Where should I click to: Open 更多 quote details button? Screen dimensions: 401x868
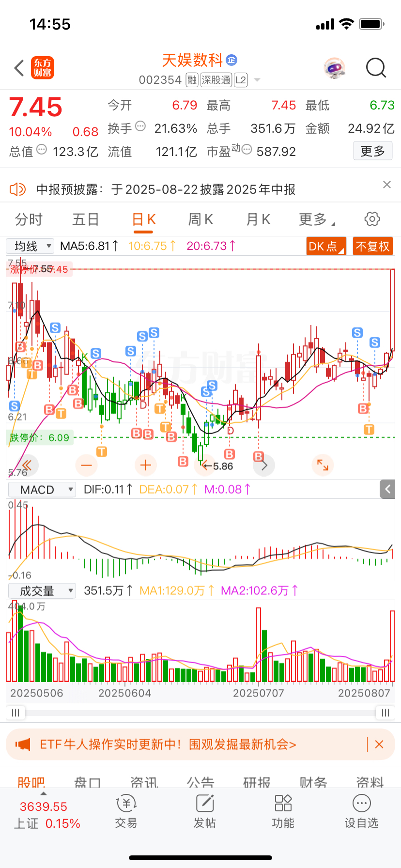click(x=372, y=151)
